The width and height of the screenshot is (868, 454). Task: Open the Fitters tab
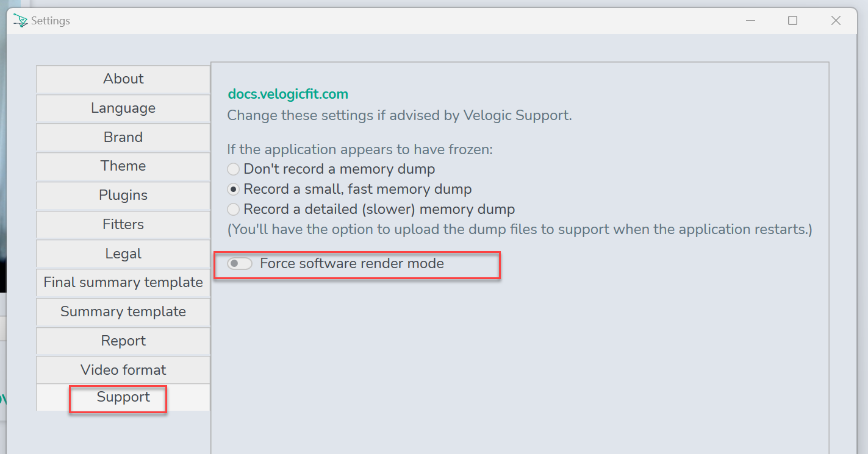[x=123, y=224]
